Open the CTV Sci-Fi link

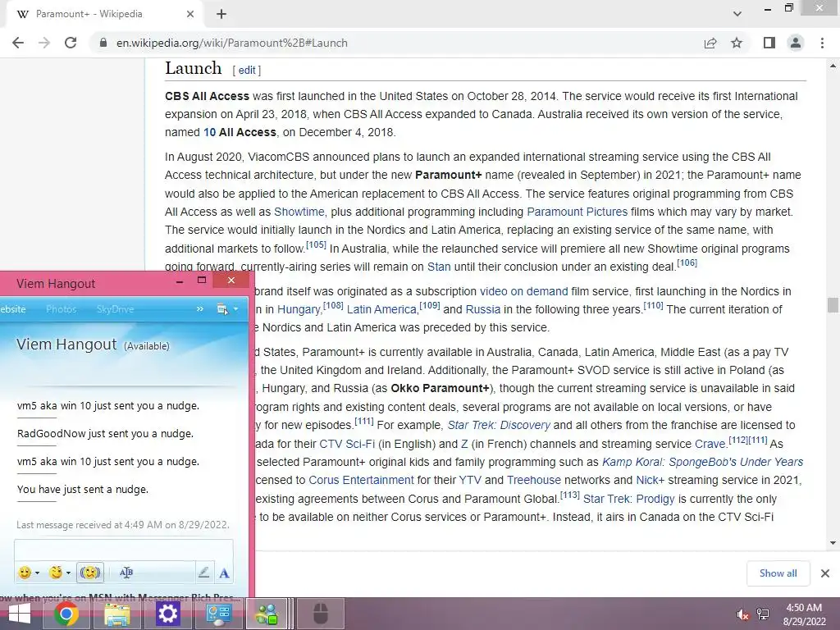tap(347, 444)
